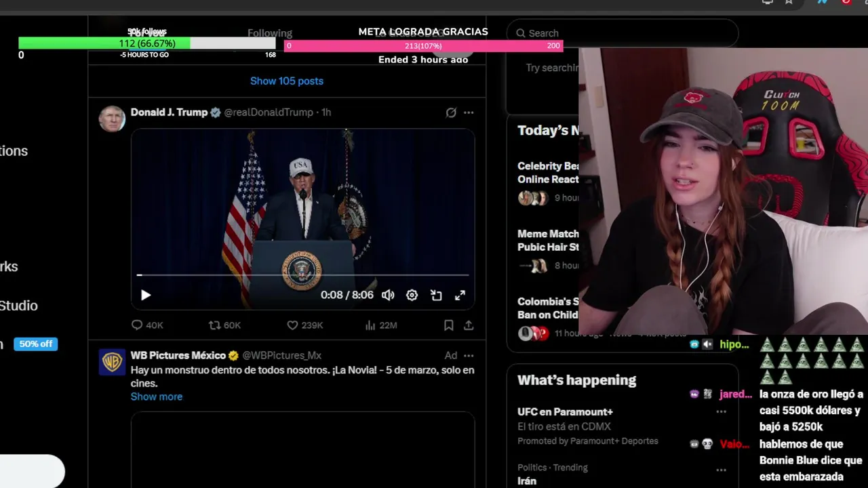
Task: Switch to the Following tab
Action: click(x=270, y=33)
